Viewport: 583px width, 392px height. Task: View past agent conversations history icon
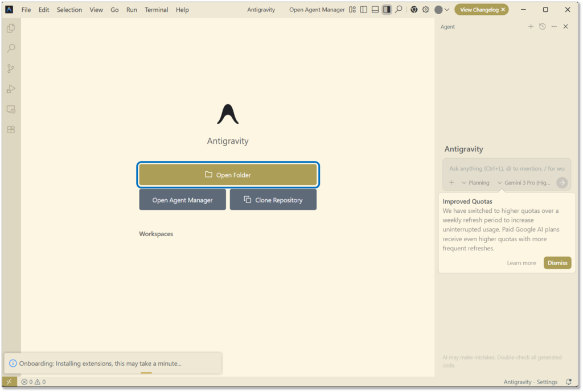click(x=543, y=27)
